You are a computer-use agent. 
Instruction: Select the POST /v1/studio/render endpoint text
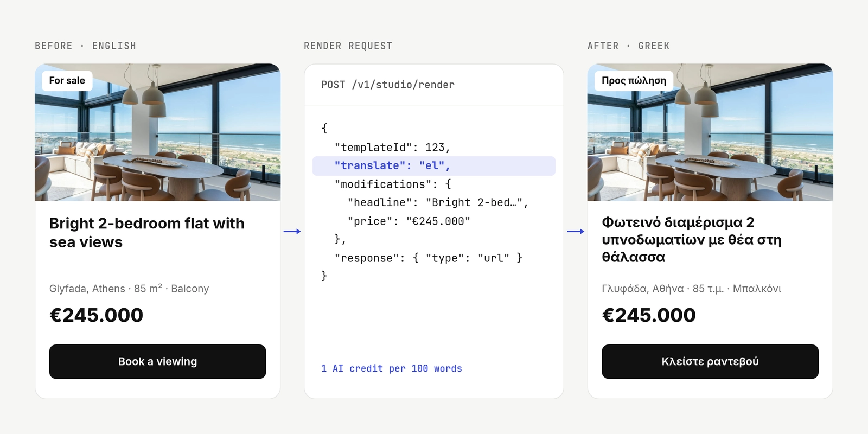coord(388,85)
